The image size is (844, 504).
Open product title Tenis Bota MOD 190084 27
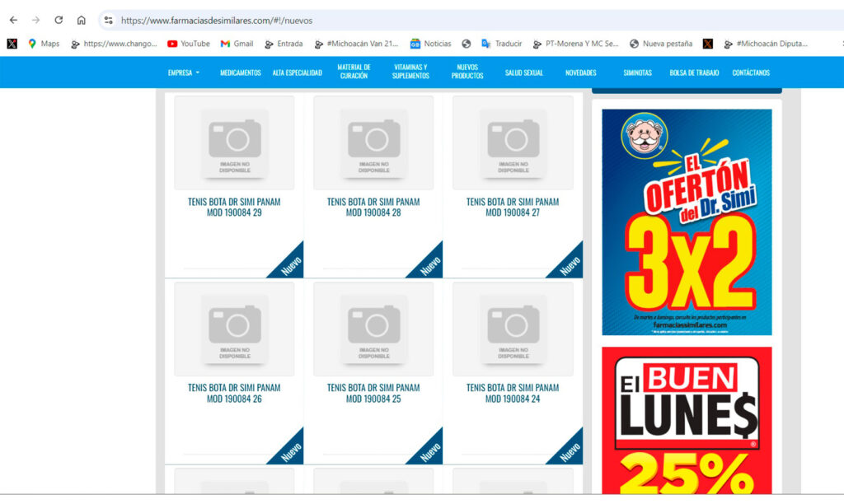click(x=513, y=207)
